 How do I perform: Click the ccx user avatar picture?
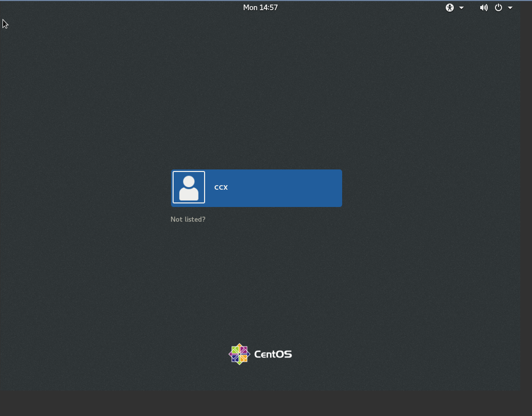[189, 187]
